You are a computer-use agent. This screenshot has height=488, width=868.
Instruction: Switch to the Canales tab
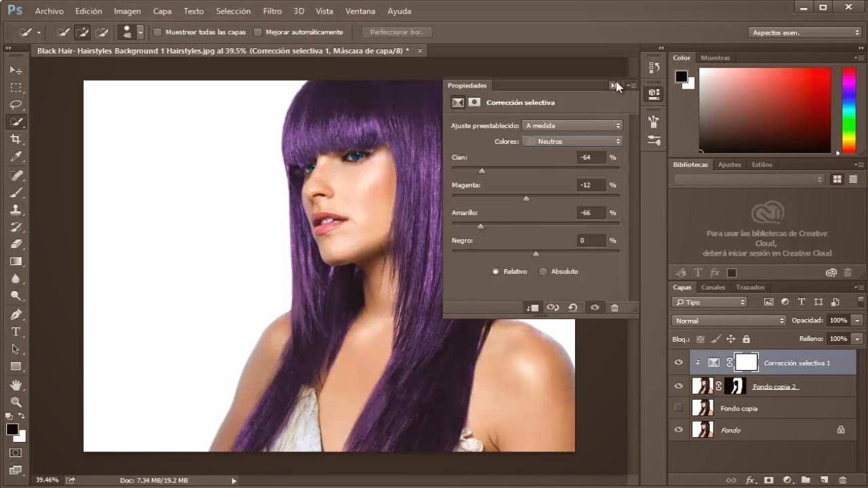pyautogui.click(x=713, y=287)
